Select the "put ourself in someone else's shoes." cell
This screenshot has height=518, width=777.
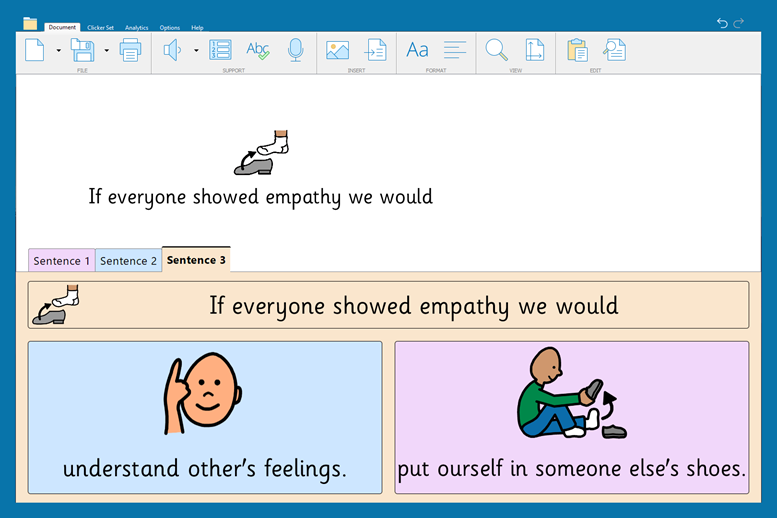click(571, 417)
